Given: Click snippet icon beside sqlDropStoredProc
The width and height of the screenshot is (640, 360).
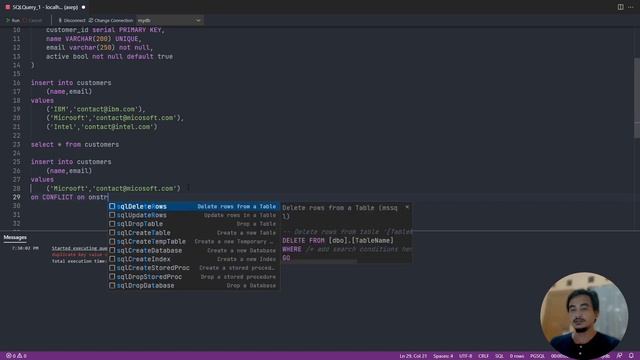Looking at the screenshot, I should [x=112, y=277].
